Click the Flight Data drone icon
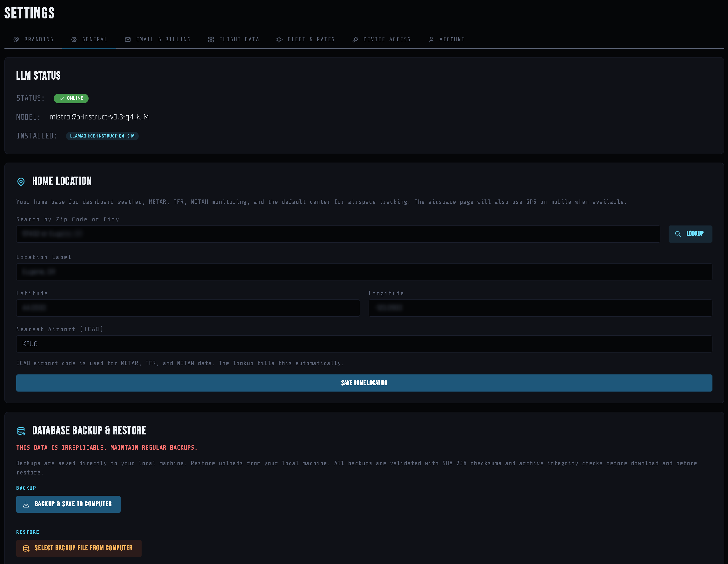This screenshot has height=564, width=728. click(211, 40)
